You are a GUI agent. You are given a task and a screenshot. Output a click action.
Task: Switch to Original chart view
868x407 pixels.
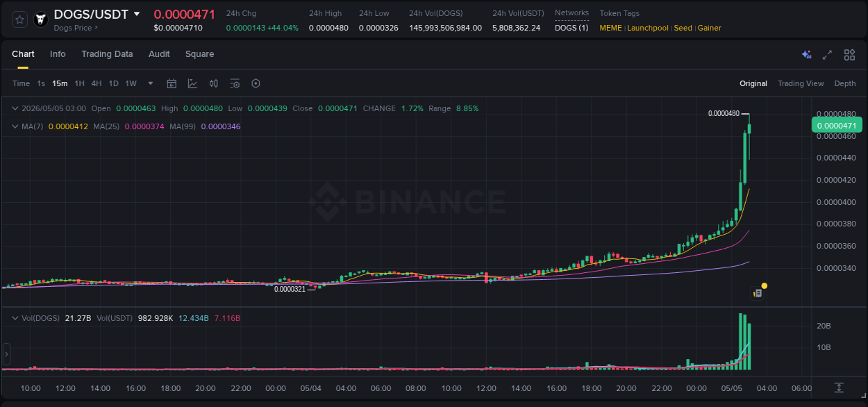753,83
